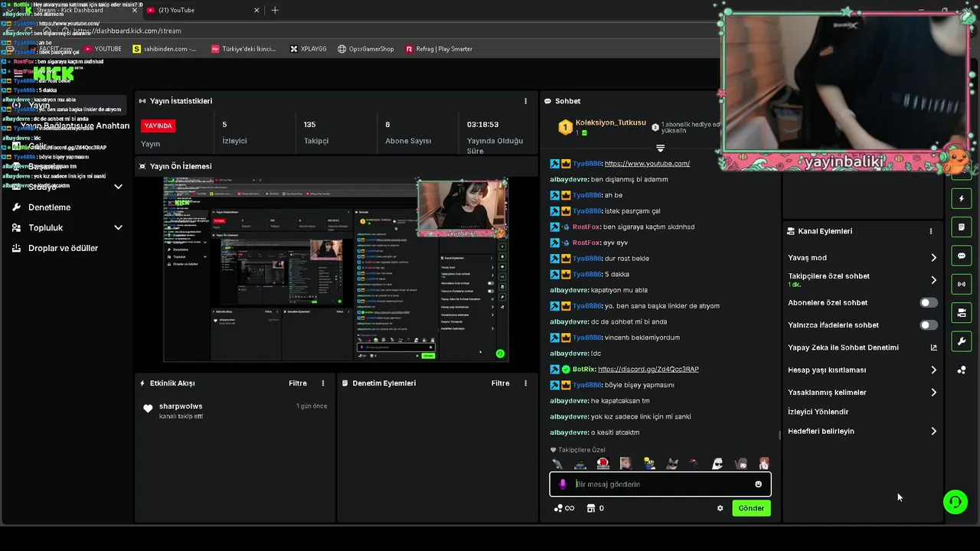
Task: Click the heart icon beside sharpwolws
Action: click(148, 409)
